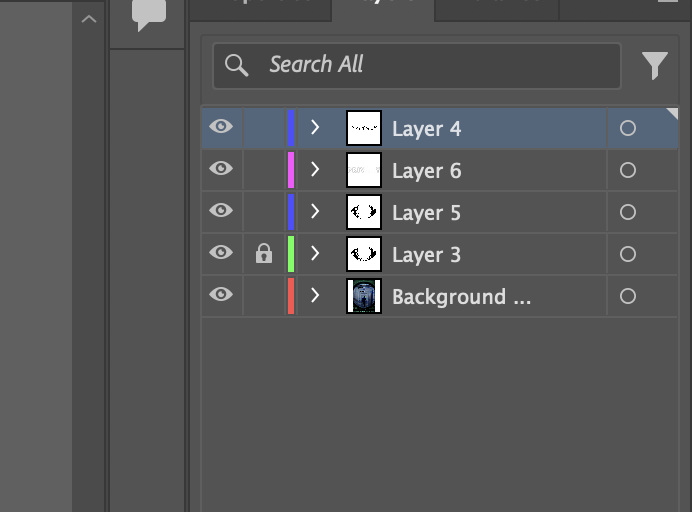Click the magenta color bar of Layer 6
The height and width of the screenshot is (512, 692).
point(290,171)
